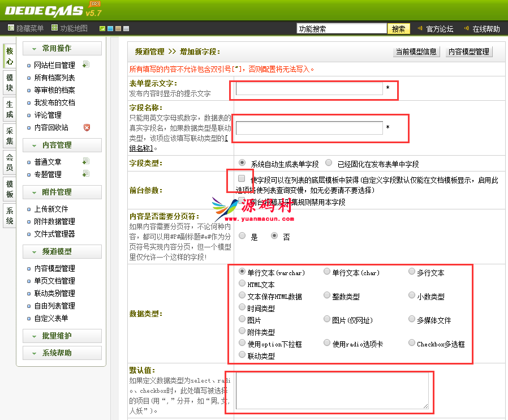Choose the 多行文本 data type radio
The image size is (508, 420).
(412, 272)
